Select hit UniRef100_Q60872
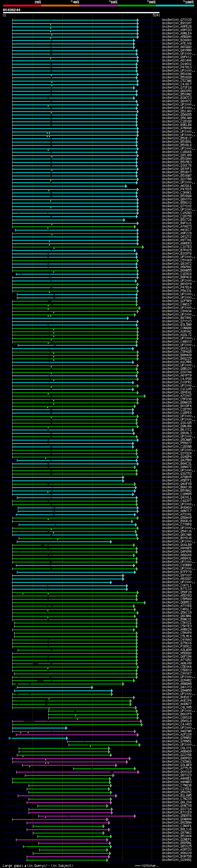The image size is (197, 868). (x=177, y=101)
